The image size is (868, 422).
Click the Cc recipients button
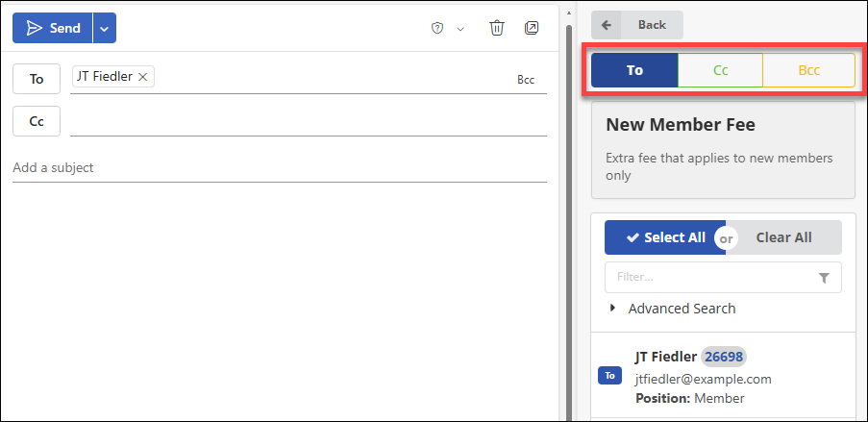pos(37,121)
